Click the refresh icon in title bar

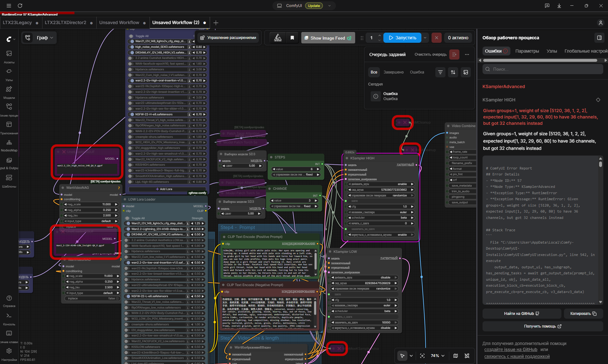pos(20,6)
